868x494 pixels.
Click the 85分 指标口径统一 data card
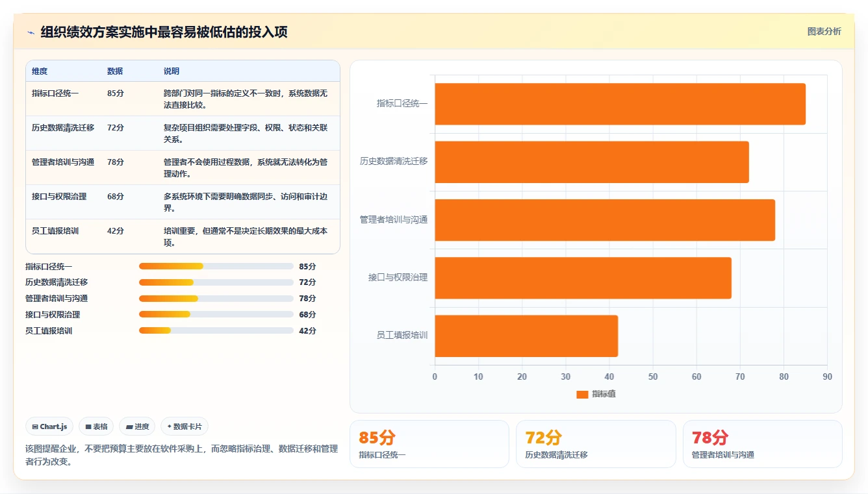[x=429, y=444]
